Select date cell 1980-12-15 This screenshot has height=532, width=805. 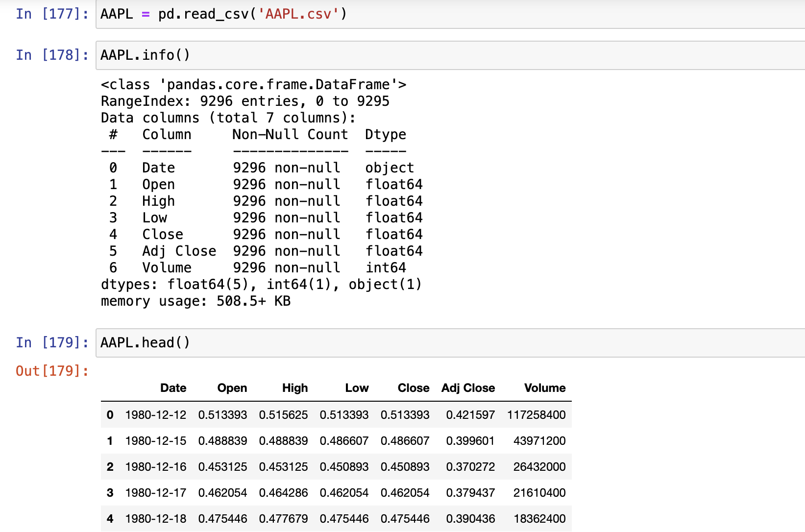click(x=156, y=441)
